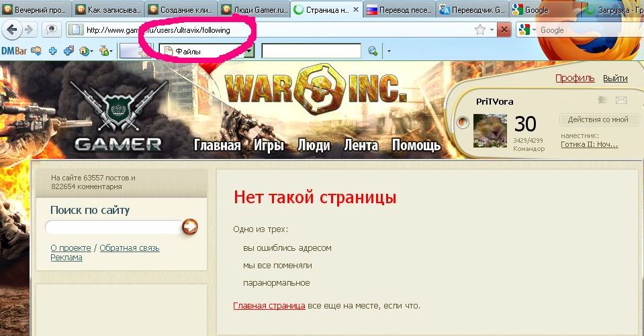Open the Лента menu item
The image size is (644, 336).
tap(361, 146)
